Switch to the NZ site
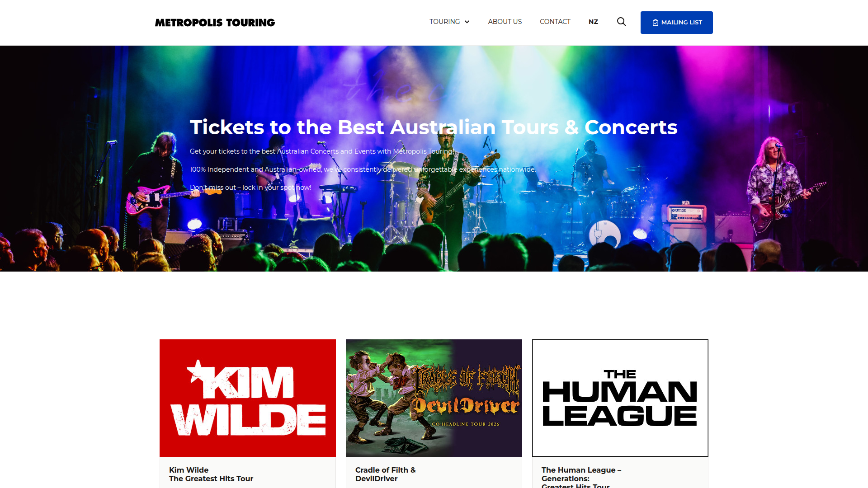868x488 pixels. 593,22
